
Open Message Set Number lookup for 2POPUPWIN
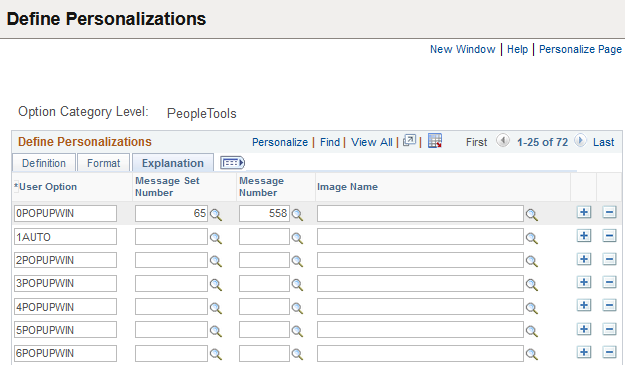point(216,261)
